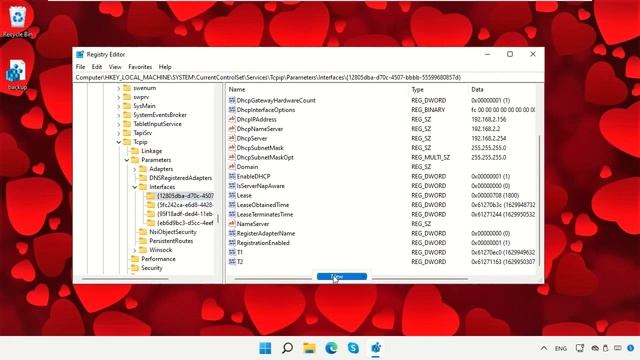This screenshot has width=640, height=360.
Task: Click the tree pane horizontal scrollbar
Action: [125, 279]
